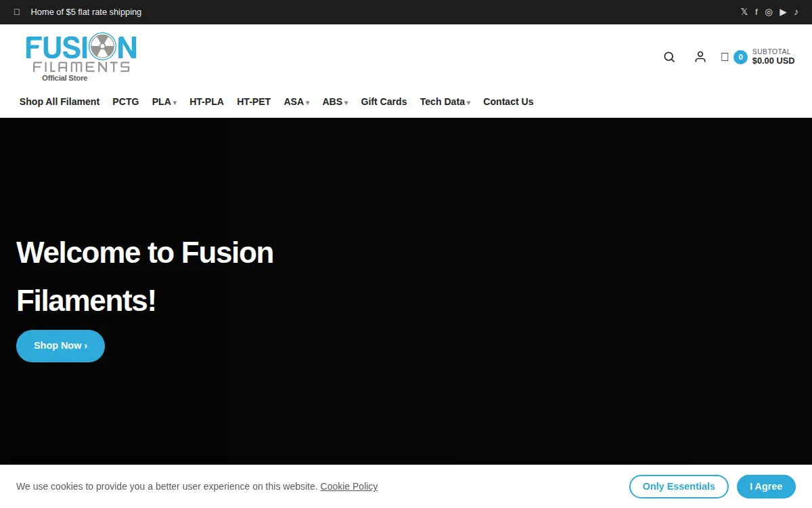The height and width of the screenshot is (508, 812).
Task: Open the Cookie Policy link
Action: pyautogui.click(x=349, y=486)
